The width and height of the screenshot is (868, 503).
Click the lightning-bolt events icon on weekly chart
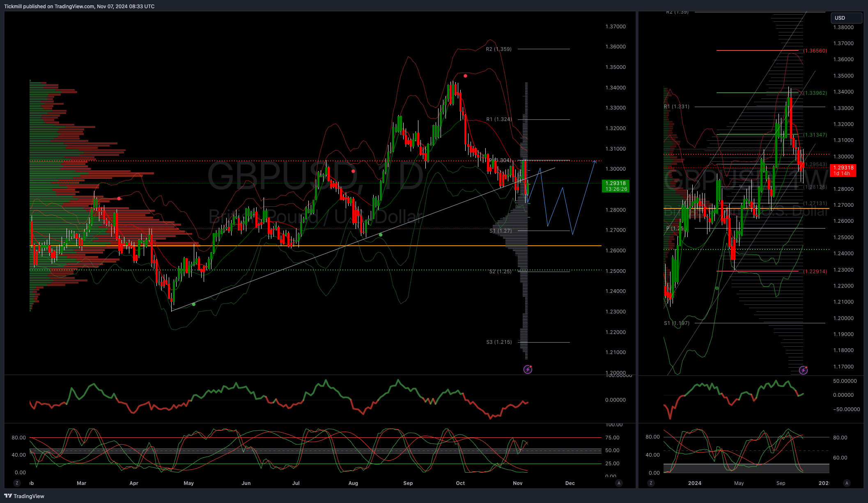(804, 370)
